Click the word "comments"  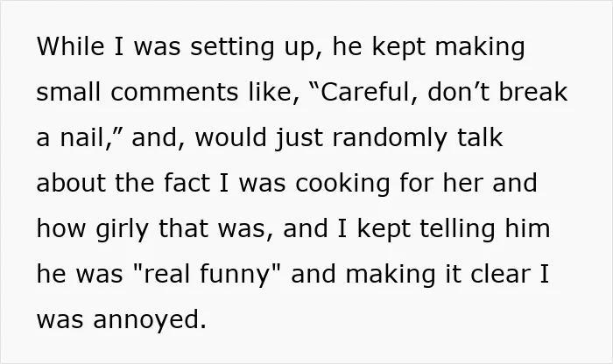174,93
